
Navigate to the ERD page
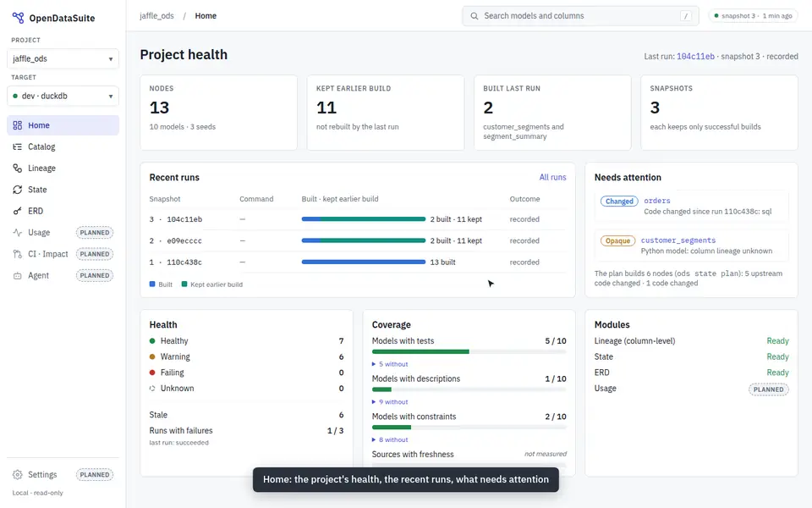coord(63,211)
